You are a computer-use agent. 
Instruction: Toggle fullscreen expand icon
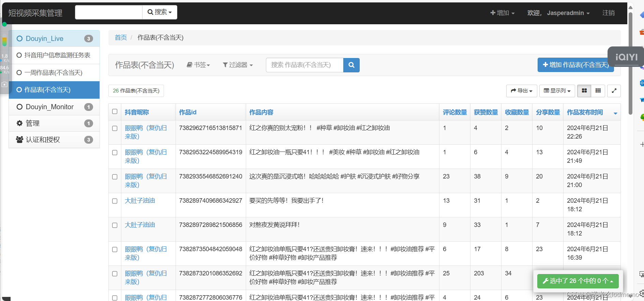[614, 91]
